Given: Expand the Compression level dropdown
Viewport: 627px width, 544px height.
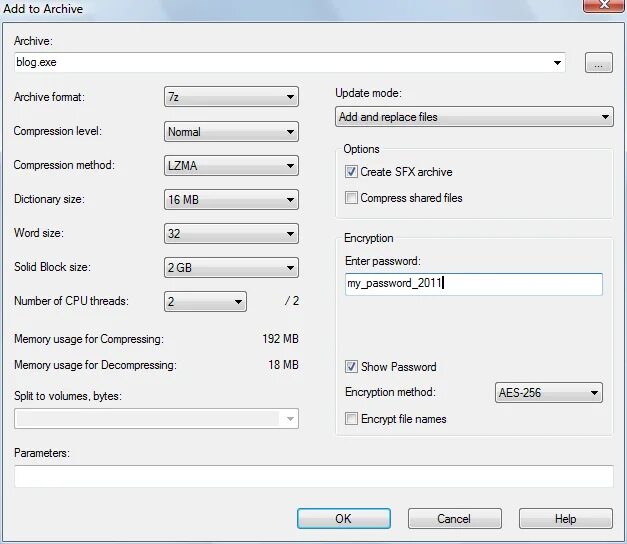Looking at the screenshot, I should click(x=231, y=132).
